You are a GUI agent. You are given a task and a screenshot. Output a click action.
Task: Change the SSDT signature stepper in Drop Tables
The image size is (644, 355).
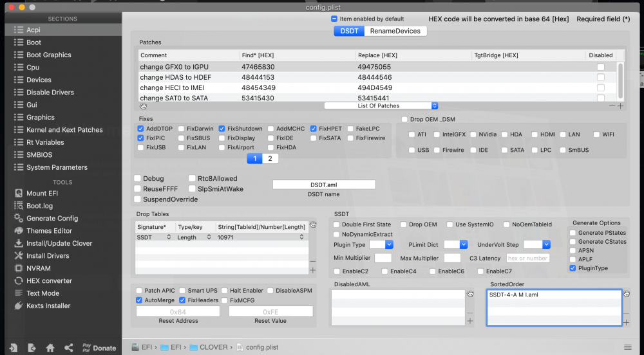pyautogui.click(x=169, y=237)
